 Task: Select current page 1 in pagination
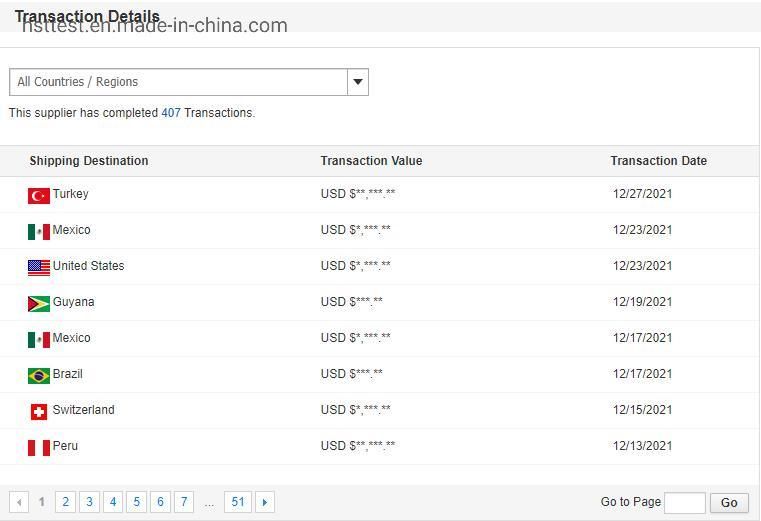[x=42, y=502]
